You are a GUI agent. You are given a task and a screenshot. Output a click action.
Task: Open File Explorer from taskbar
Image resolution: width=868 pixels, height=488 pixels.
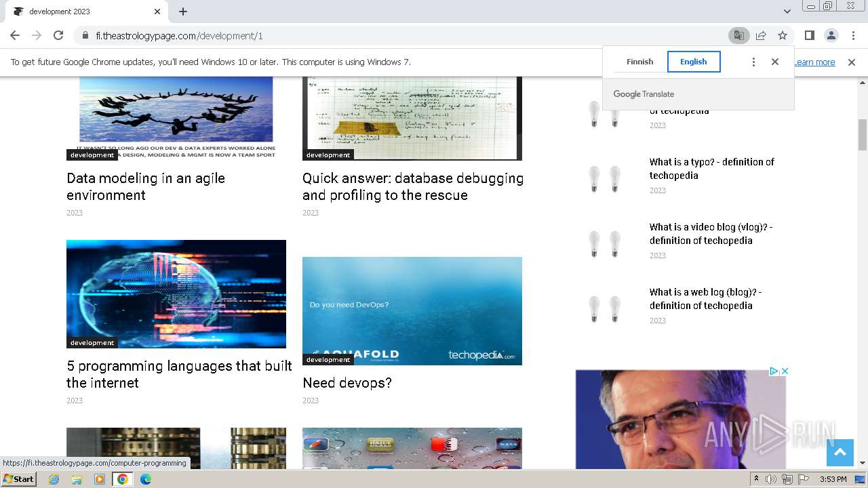pyautogui.click(x=77, y=479)
